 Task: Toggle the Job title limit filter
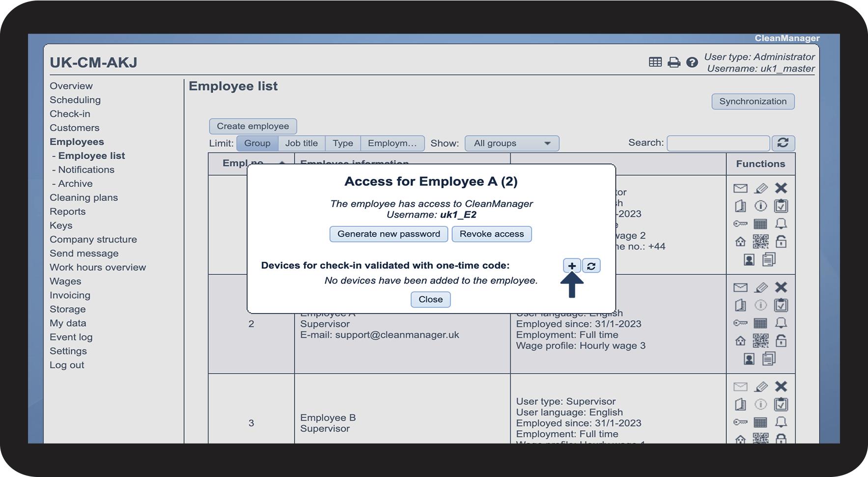tap(302, 143)
